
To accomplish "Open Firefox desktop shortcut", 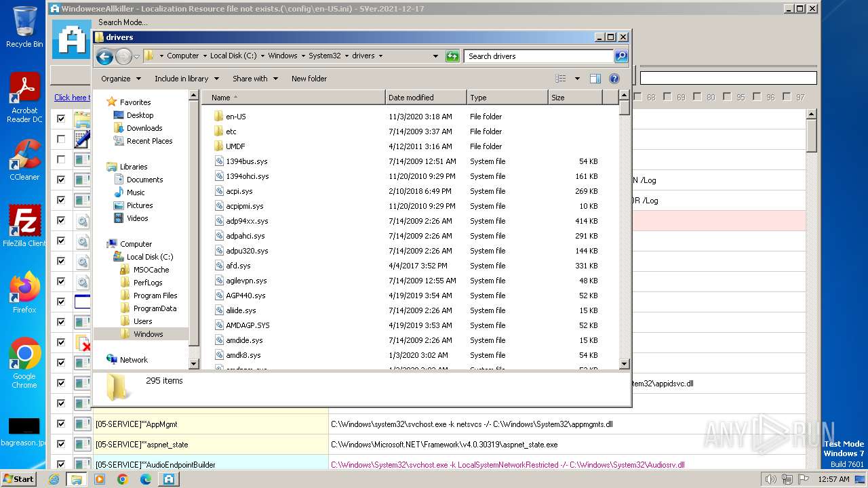I will coord(24,293).
